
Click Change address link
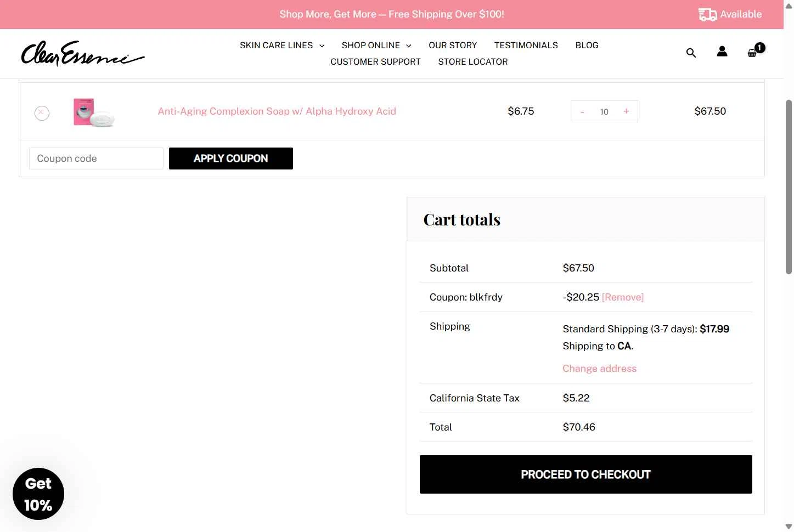(x=599, y=369)
